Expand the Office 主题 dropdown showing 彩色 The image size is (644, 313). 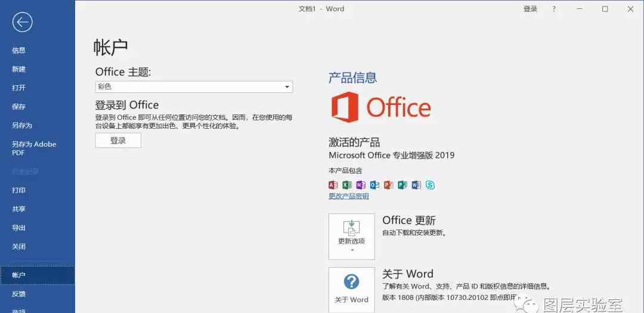tap(194, 87)
